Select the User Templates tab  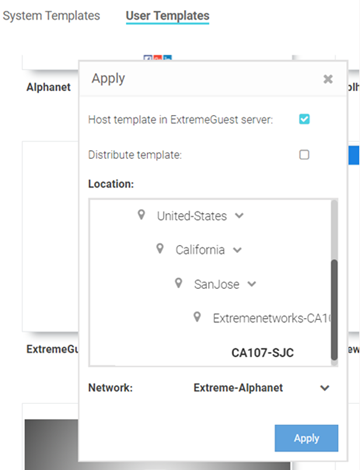click(168, 16)
